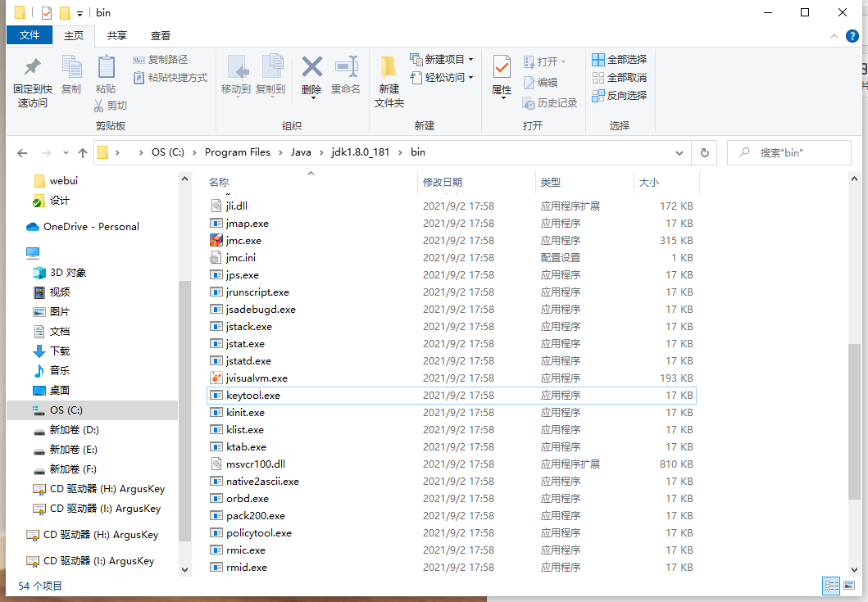This screenshot has height=602, width=868.
Task: Open the Quick Access Toolbar customize dropdown
Action: (80, 13)
